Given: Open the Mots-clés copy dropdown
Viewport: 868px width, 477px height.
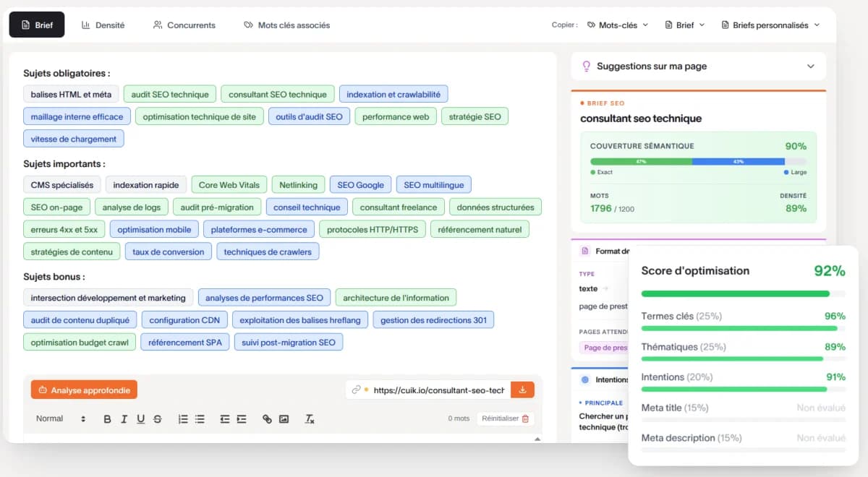Looking at the screenshot, I should click(618, 25).
